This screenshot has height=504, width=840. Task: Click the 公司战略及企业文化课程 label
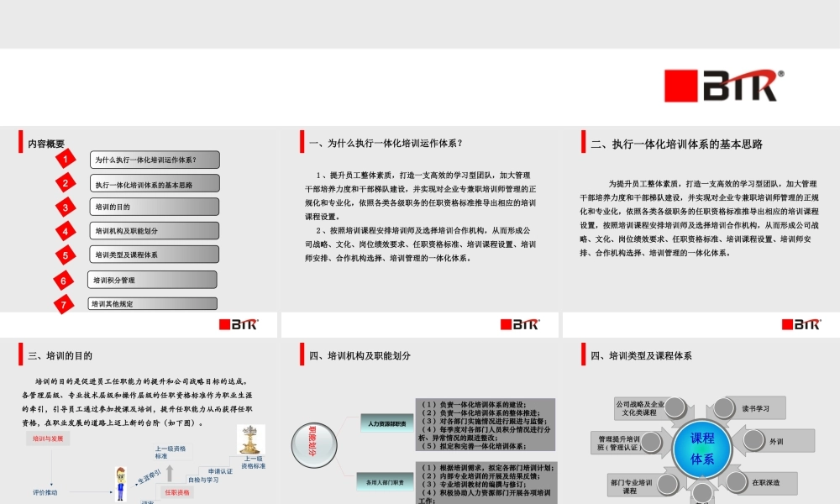pos(639,408)
